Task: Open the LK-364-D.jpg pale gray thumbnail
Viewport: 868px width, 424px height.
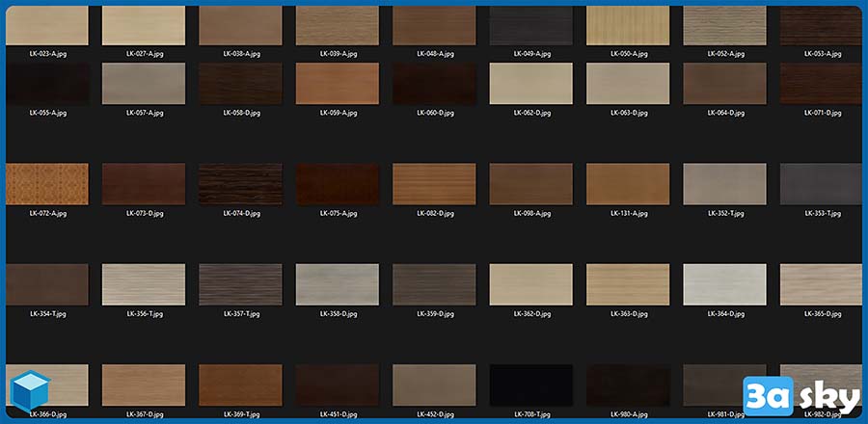Action: pos(725,285)
